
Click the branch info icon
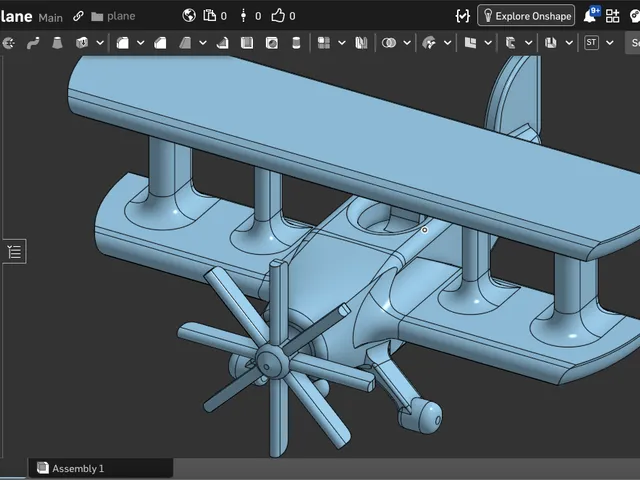pos(243,16)
